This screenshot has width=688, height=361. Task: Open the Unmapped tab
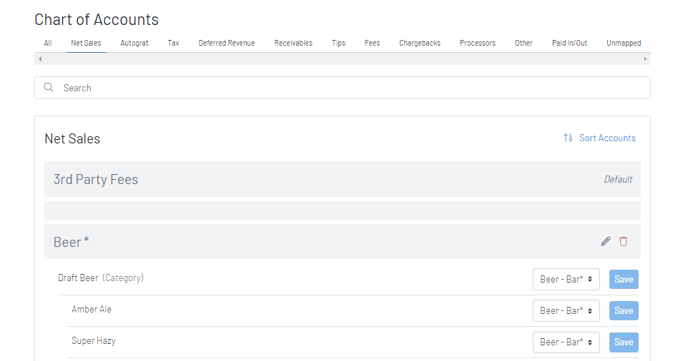pyautogui.click(x=624, y=43)
